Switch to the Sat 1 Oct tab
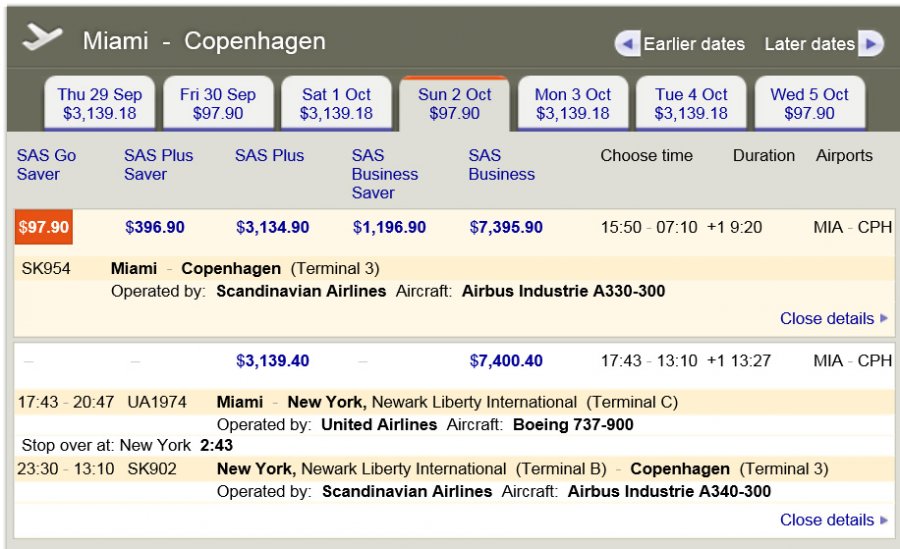The width and height of the screenshot is (900, 549). coord(336,103)
